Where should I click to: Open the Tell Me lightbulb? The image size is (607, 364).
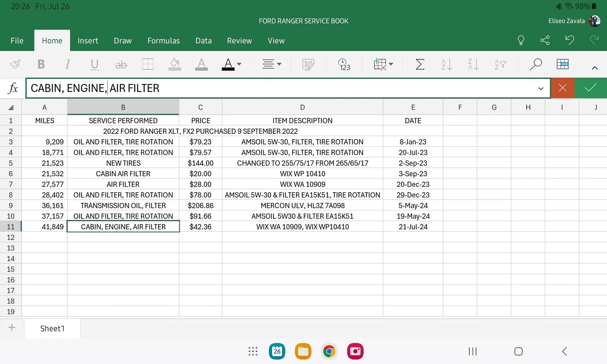point(521,40)
